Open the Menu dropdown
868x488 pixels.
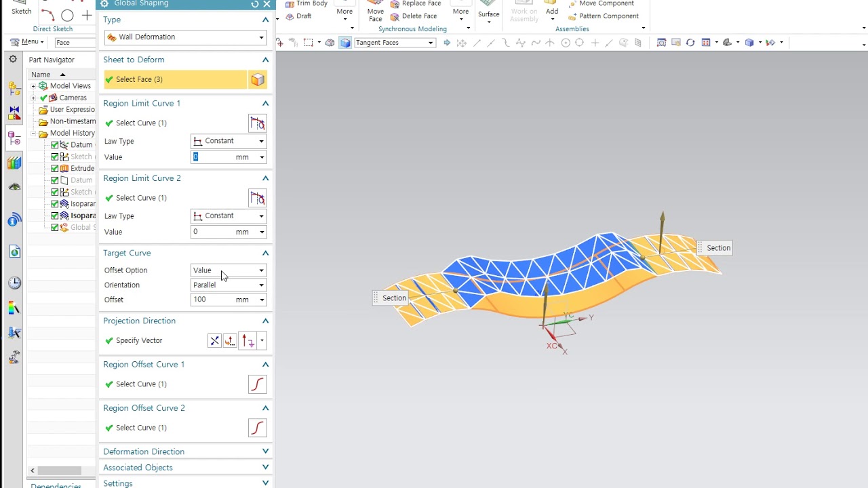pos(27,42)
